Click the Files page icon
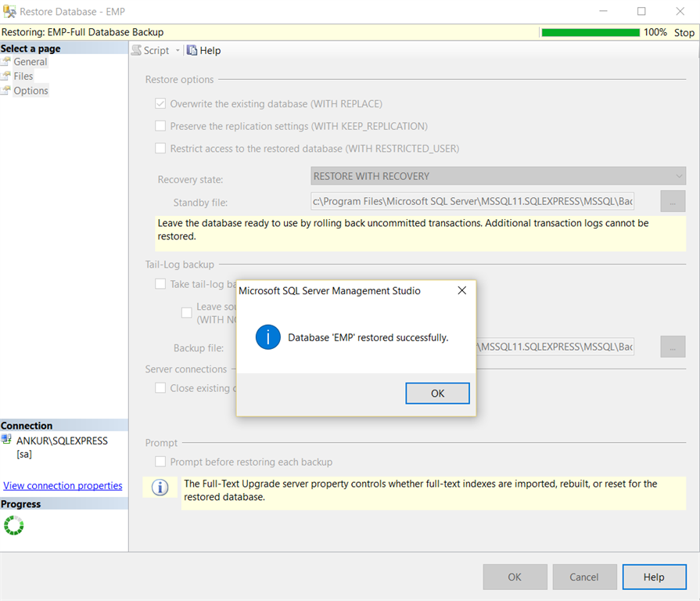This screenshot has height=601, width=700. coord(5,77)
